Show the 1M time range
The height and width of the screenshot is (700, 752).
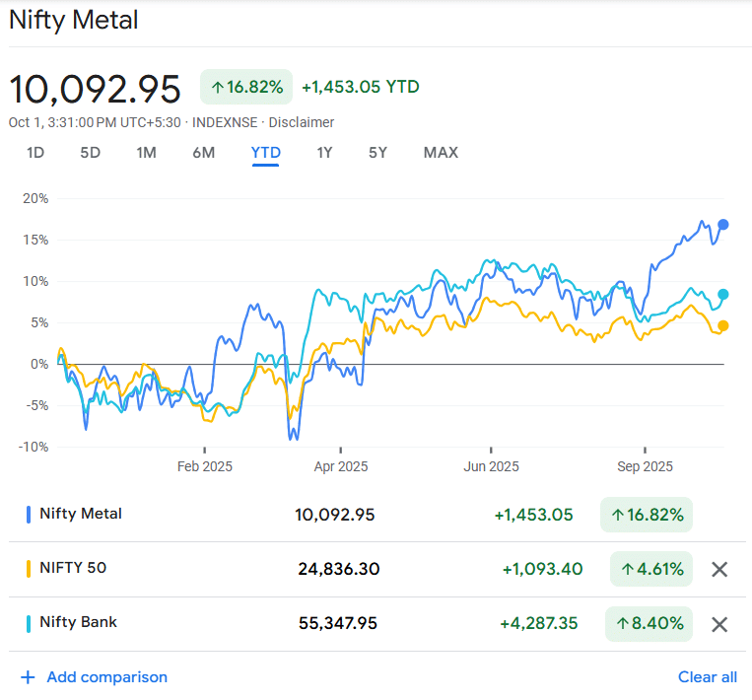(146, 153)
